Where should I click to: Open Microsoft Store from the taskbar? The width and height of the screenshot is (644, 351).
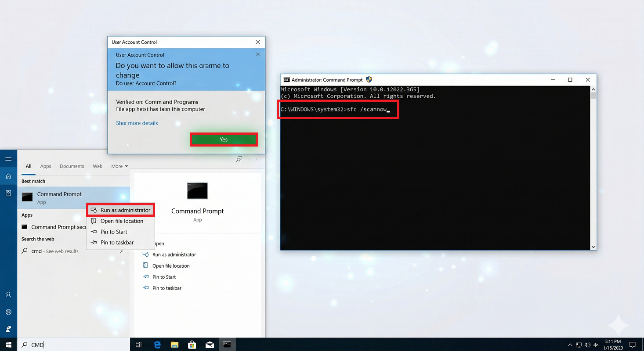point(192,345)
